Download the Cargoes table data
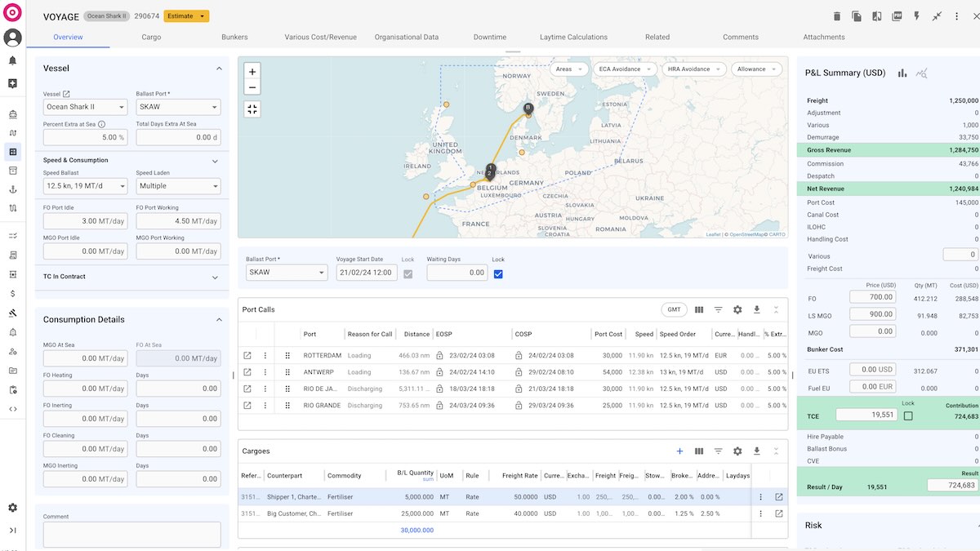Image resolution: width=980 pixels, height=551 pixels. point(757,451)
